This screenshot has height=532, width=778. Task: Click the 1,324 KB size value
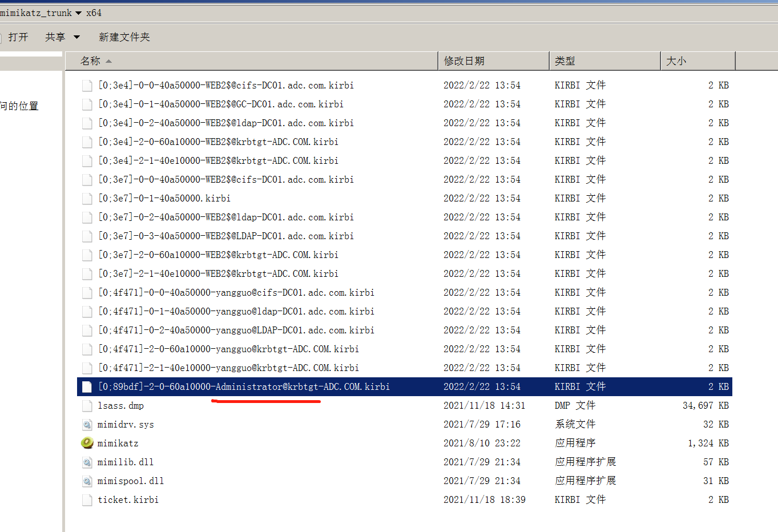pos(708,443)
